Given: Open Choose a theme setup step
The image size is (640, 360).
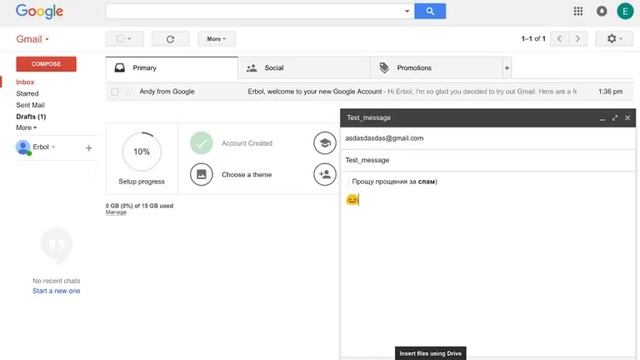Looking at the screenshot, I should click(247, 175).
